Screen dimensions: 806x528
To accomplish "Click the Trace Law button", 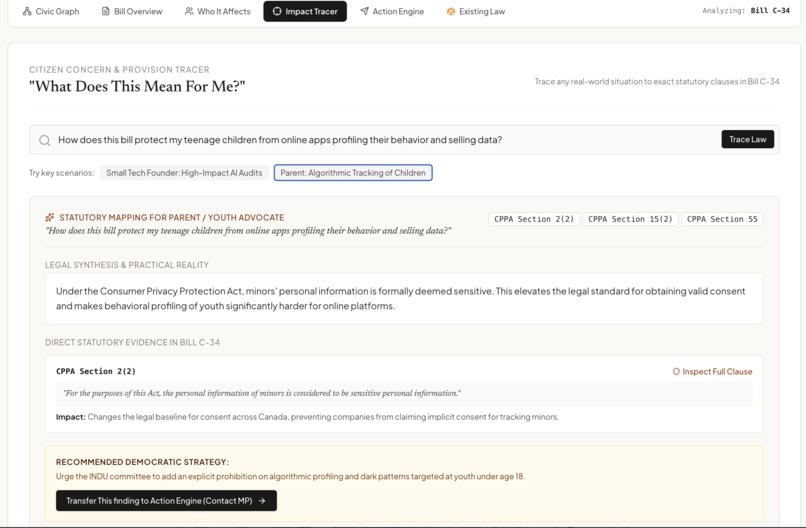I will [x=747, y=139].
